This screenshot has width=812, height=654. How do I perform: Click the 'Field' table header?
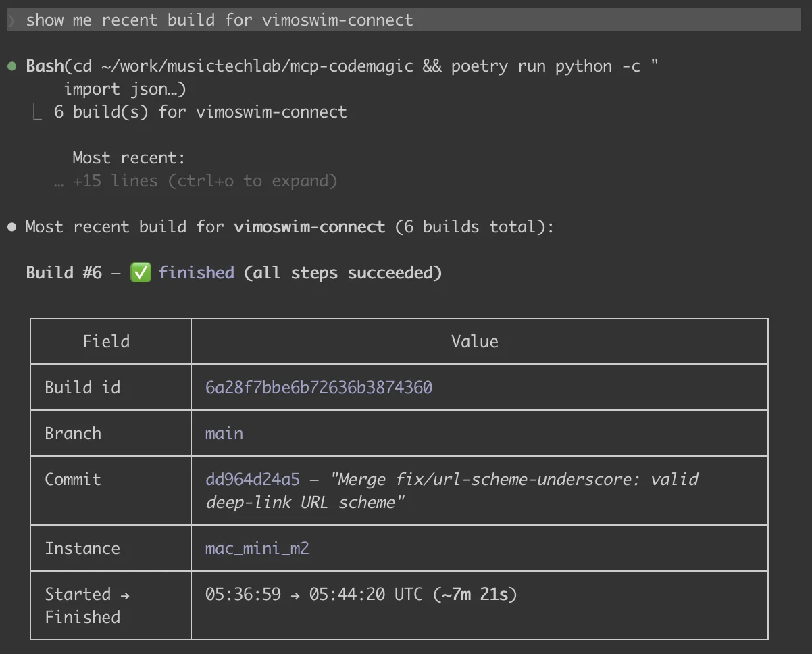click(x=106, y=341)
